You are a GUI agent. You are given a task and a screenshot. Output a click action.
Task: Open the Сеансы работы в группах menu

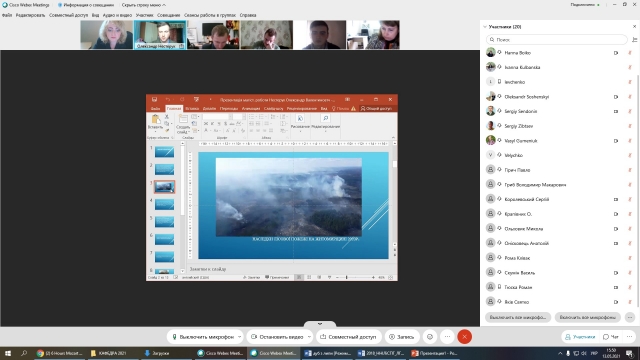point(210,15)
